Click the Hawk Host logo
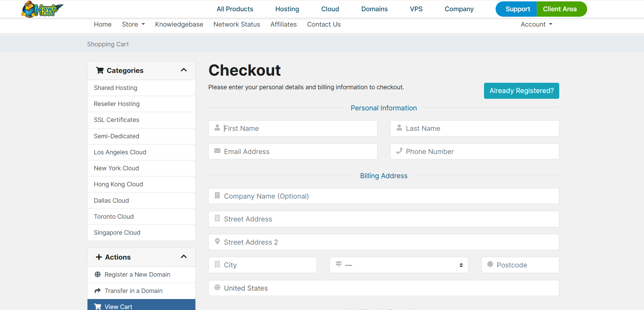This screenshot has height=310, width=644. click(42, 9)
